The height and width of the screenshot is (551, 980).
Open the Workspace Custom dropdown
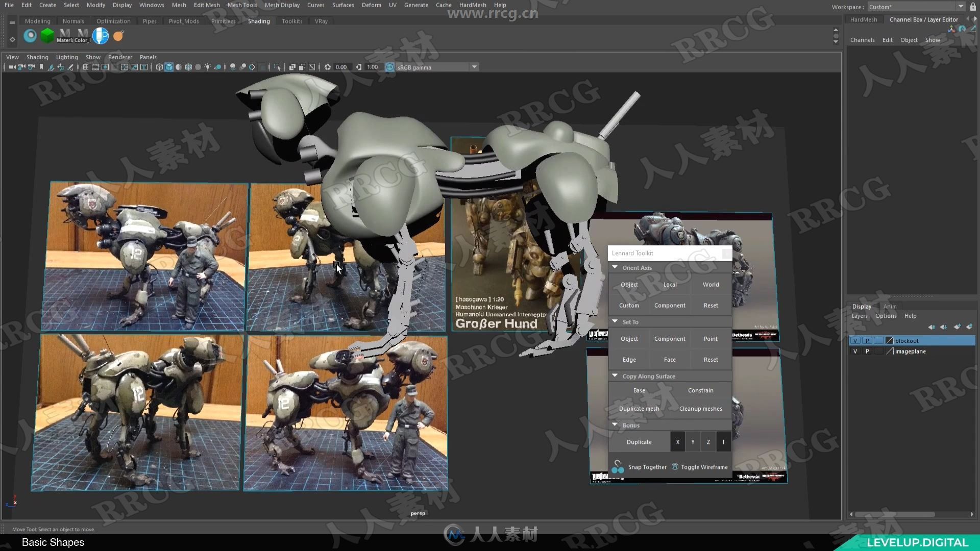click(916, 7)
